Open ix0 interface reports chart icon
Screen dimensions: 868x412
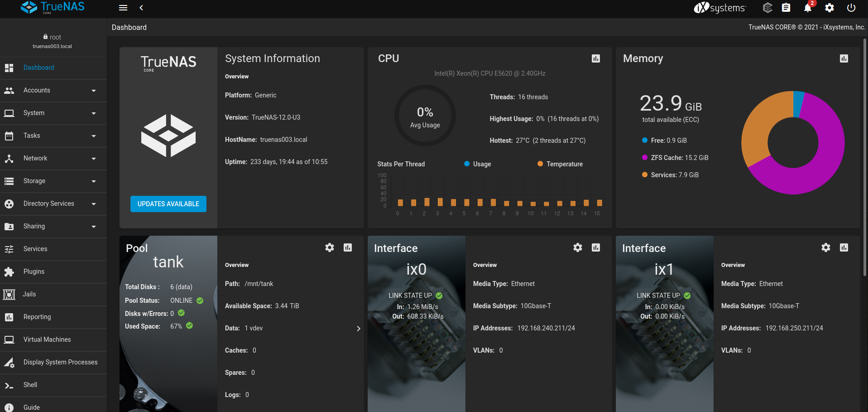click(x=596, y=247)
